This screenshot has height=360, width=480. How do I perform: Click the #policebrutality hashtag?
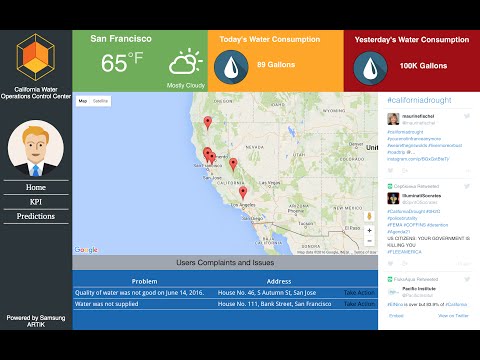point(402,218)
